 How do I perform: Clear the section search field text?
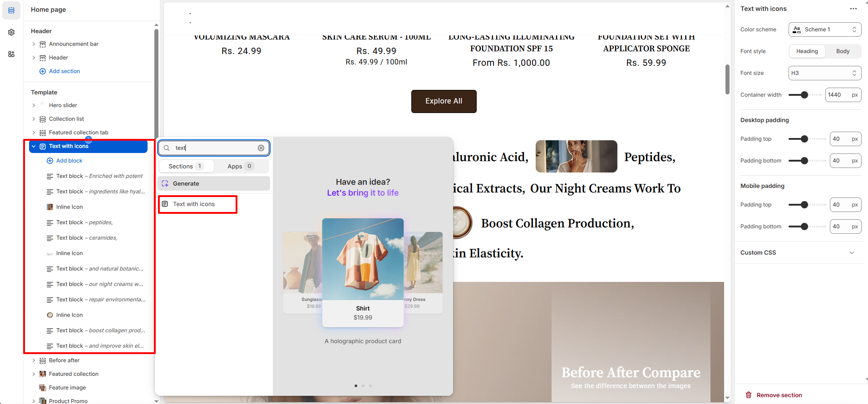261,148
